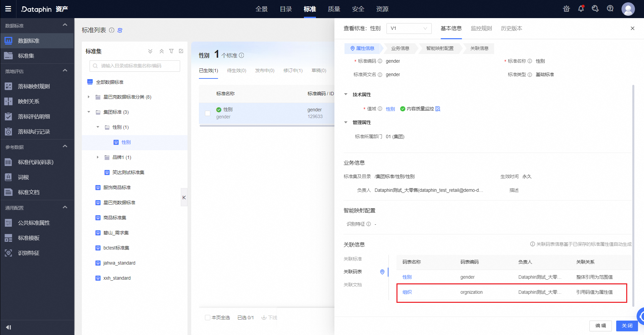Click the wrench tools icon in top bar
This screenshot has height=335, width=644.
(x=595, y=9)
